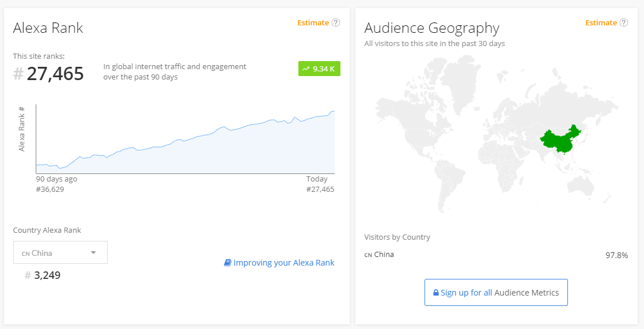Click the lock icon in Sign up button
The image size is (644, 329).
point(436,293)
